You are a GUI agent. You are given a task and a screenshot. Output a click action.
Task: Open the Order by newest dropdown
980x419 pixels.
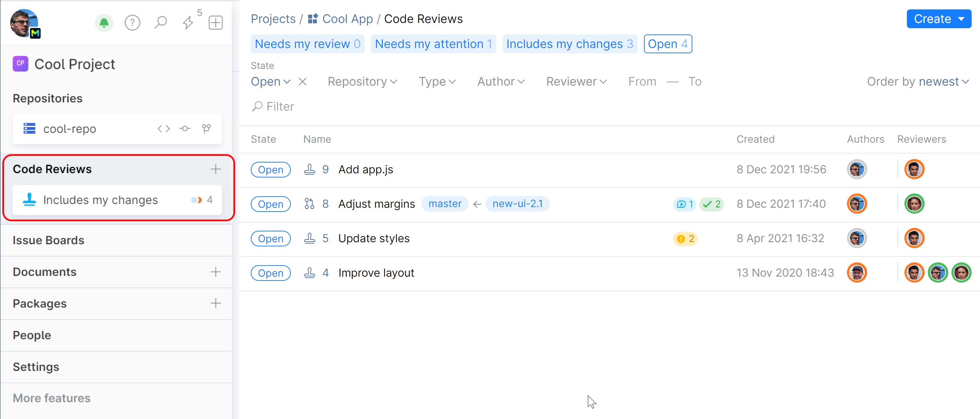click(917, 82)
